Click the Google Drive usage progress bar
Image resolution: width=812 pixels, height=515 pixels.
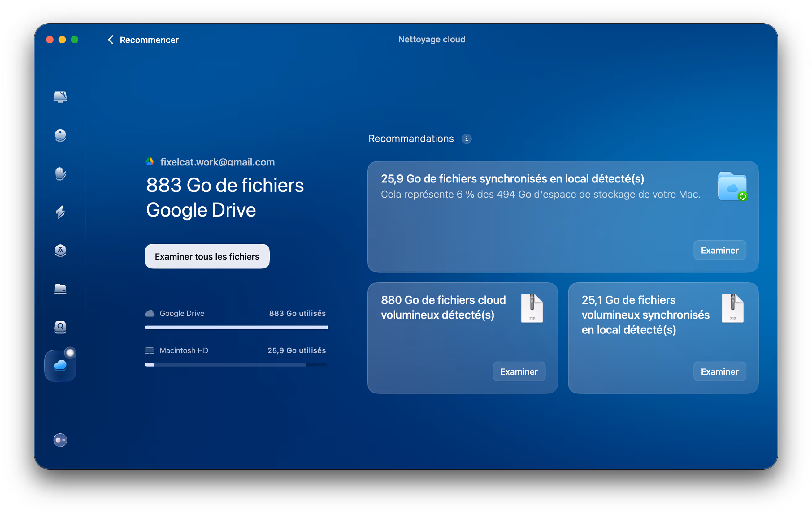236,327
